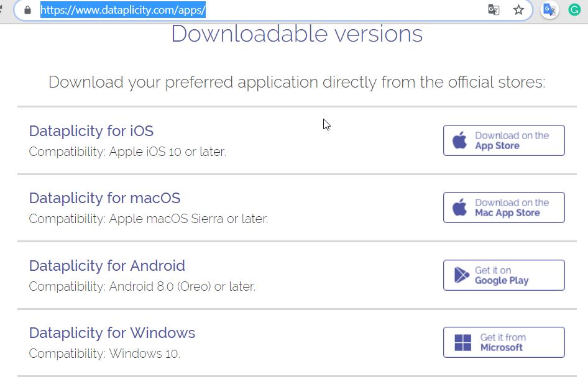Click the Apple logo in the App Store button

(459, 140)
